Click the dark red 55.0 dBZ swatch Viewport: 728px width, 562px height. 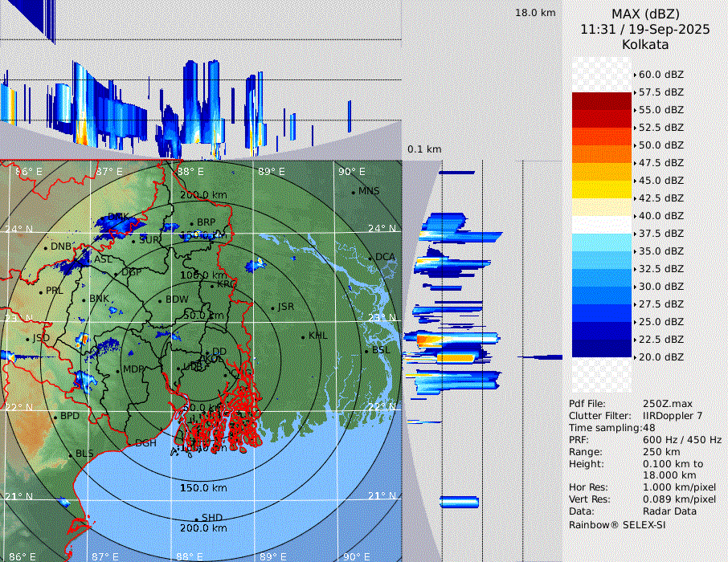pos(602,101)
